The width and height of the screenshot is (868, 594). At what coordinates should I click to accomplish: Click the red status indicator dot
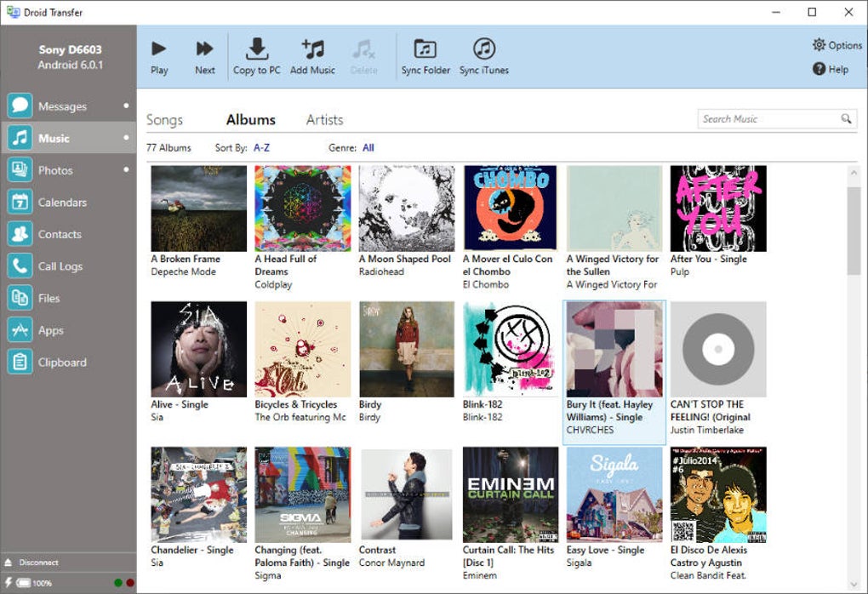click(x=130, y=582)
